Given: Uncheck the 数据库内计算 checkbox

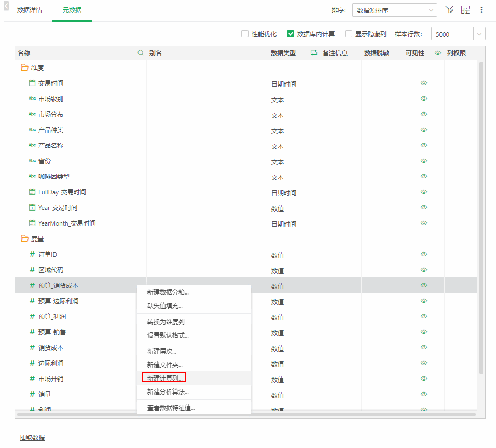Looking at the screenshot, I should [291, 34].
